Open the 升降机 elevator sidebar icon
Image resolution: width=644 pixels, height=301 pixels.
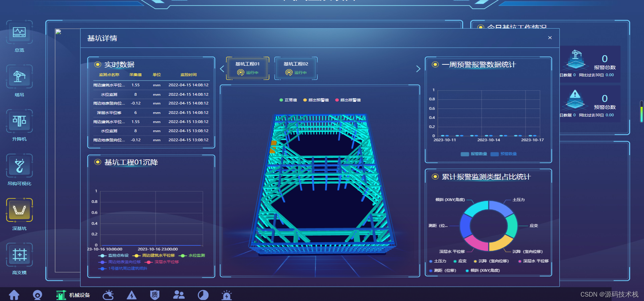click(19, 121)
